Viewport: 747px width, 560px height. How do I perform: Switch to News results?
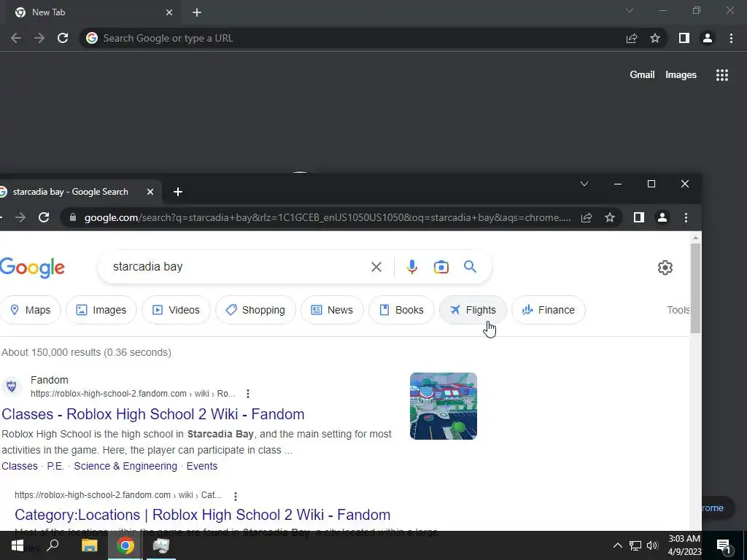point(332,310)
